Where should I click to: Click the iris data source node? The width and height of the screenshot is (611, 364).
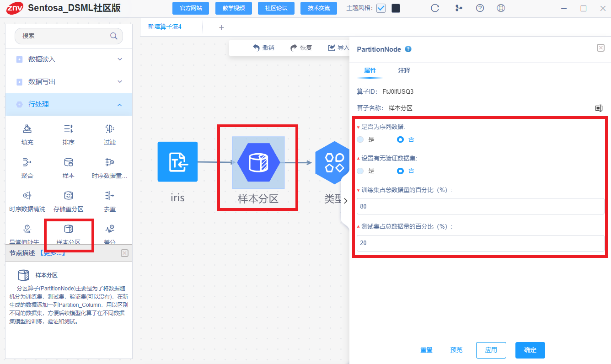tap(177, 162)
